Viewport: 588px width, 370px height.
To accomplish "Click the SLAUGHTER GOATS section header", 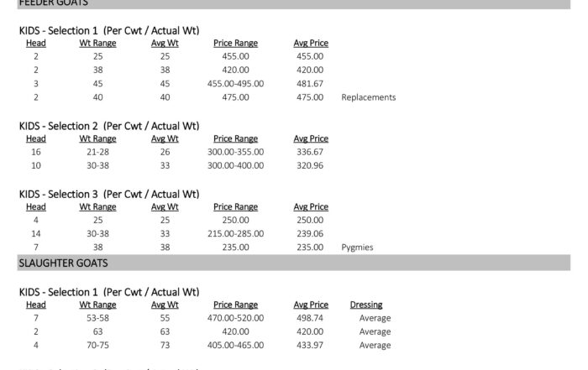I will coord(294,263).
